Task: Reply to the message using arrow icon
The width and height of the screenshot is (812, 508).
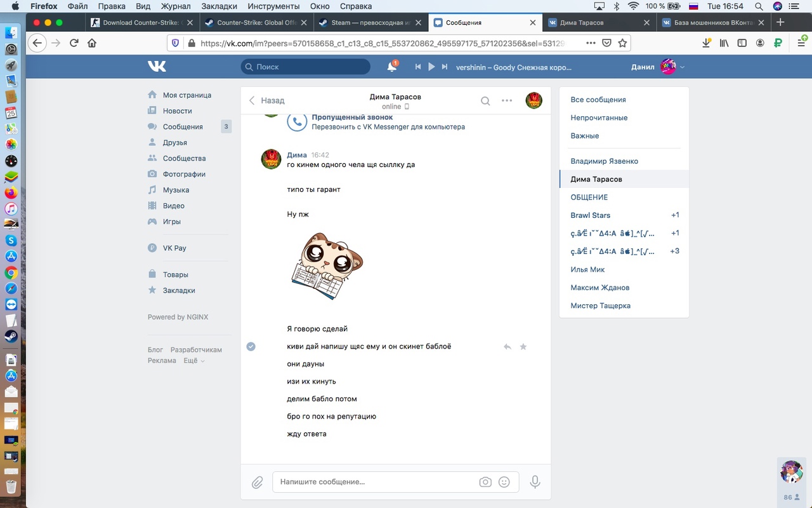Action: pos(507,347)
